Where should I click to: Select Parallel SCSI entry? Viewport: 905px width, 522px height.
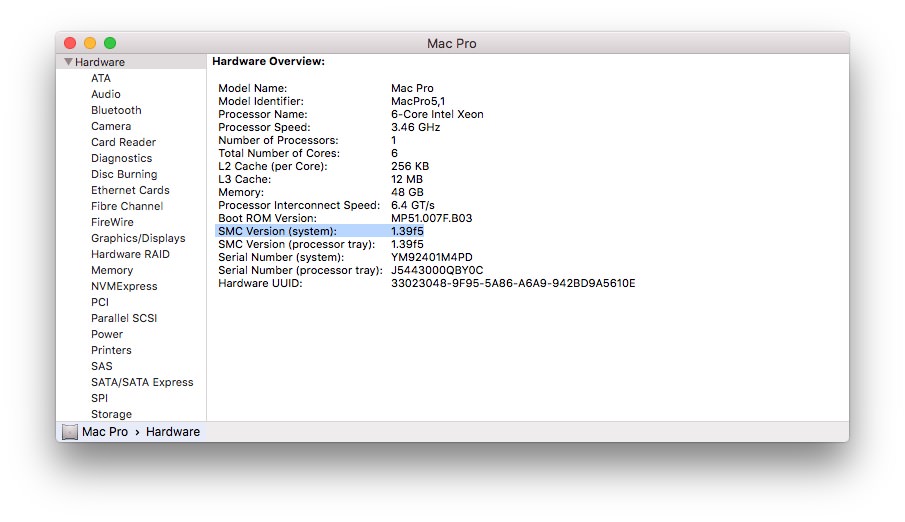click(x=124, y=318)
